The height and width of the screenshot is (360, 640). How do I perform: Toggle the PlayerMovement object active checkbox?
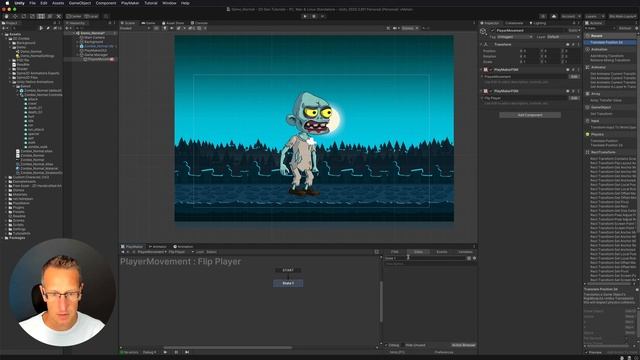[493, 31]
